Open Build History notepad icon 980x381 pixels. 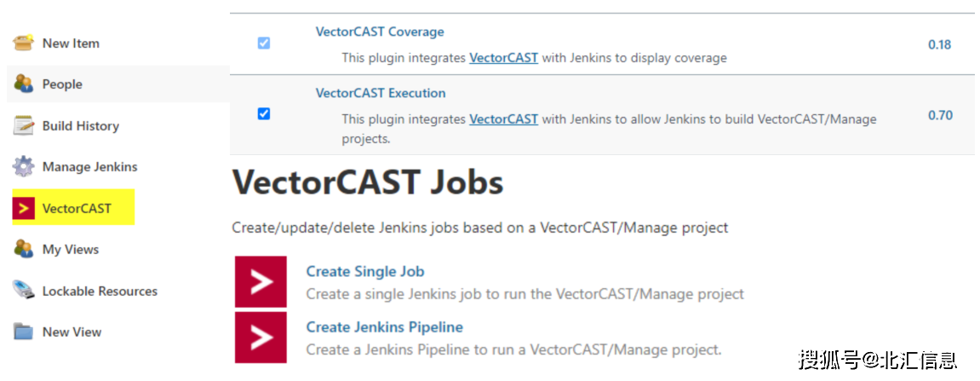23,125
